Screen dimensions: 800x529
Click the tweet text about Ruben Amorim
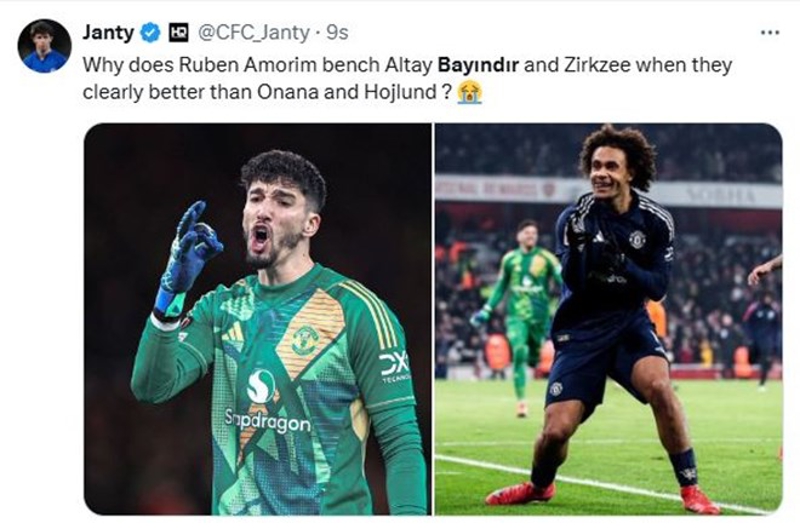[x=407, y=79]
